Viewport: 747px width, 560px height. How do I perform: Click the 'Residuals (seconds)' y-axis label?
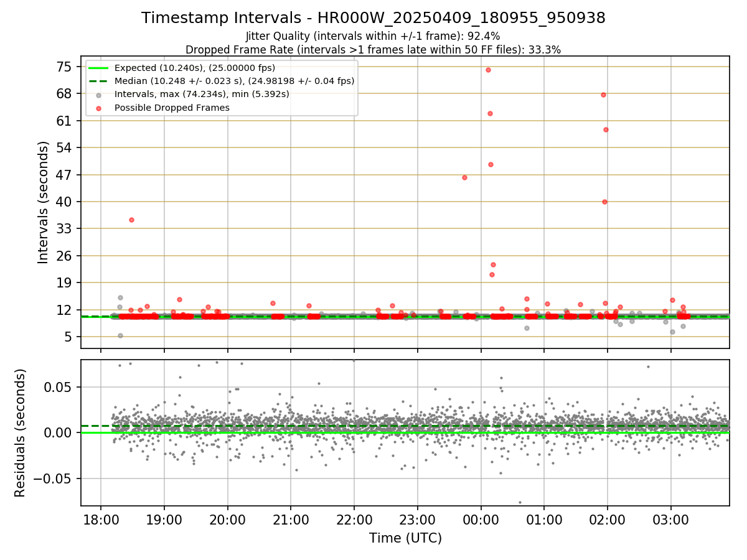21,432
